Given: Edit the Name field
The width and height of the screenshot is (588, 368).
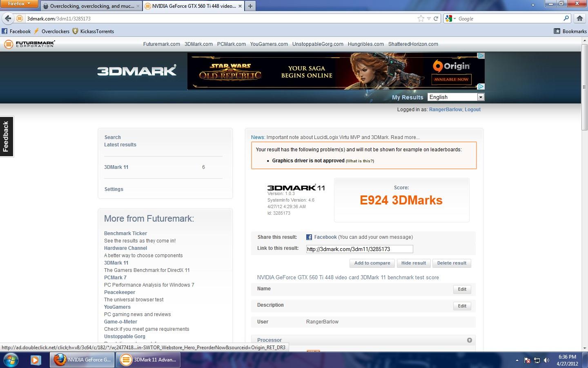Looking at the screenshot, I should point(462,289).
